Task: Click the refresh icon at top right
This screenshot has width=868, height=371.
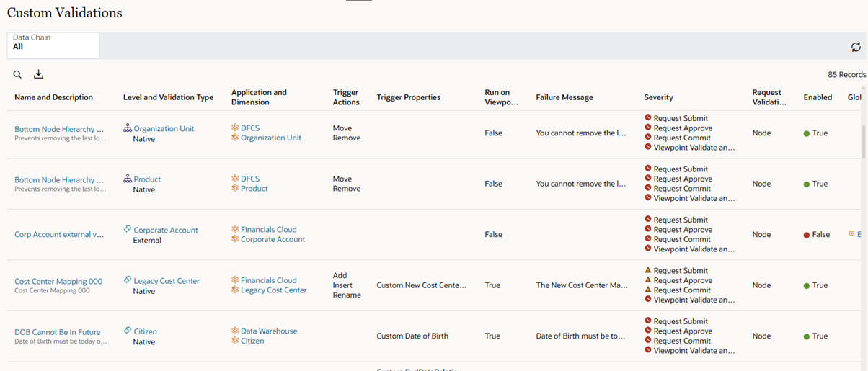Action: [x=856, y=47]
